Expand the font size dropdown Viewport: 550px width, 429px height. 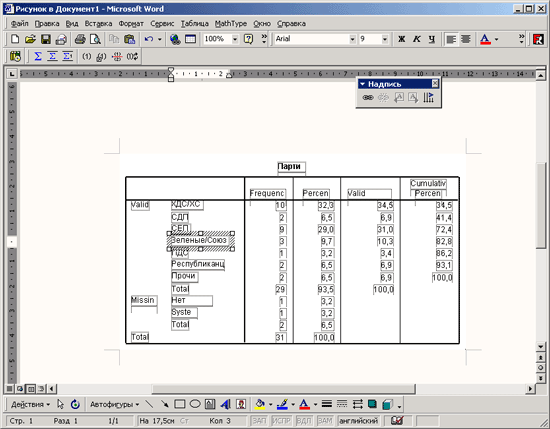click(x=385, y=39)
